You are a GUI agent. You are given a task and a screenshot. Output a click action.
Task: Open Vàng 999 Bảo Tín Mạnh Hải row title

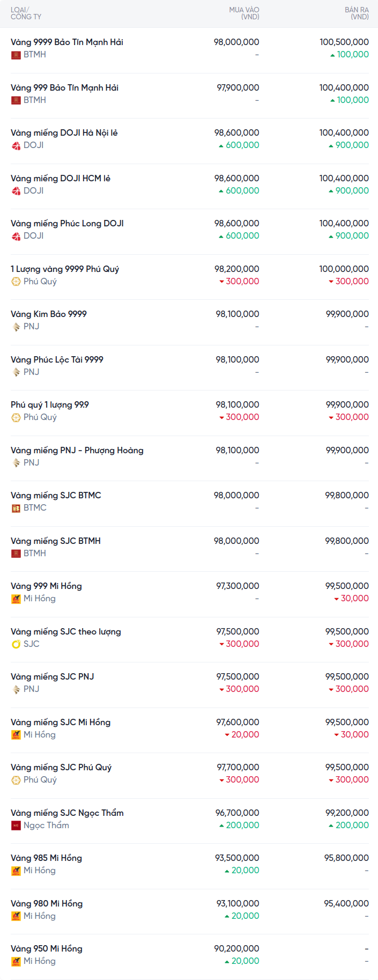coord(64,87)
